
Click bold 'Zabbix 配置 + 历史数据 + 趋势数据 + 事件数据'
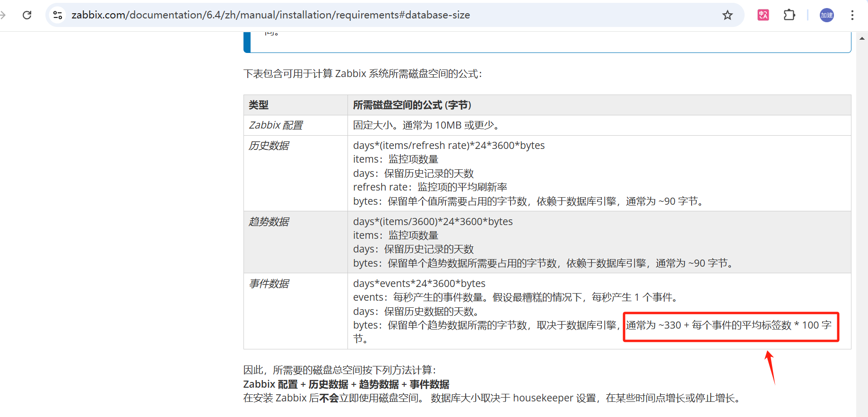click(x=346, y=384)
